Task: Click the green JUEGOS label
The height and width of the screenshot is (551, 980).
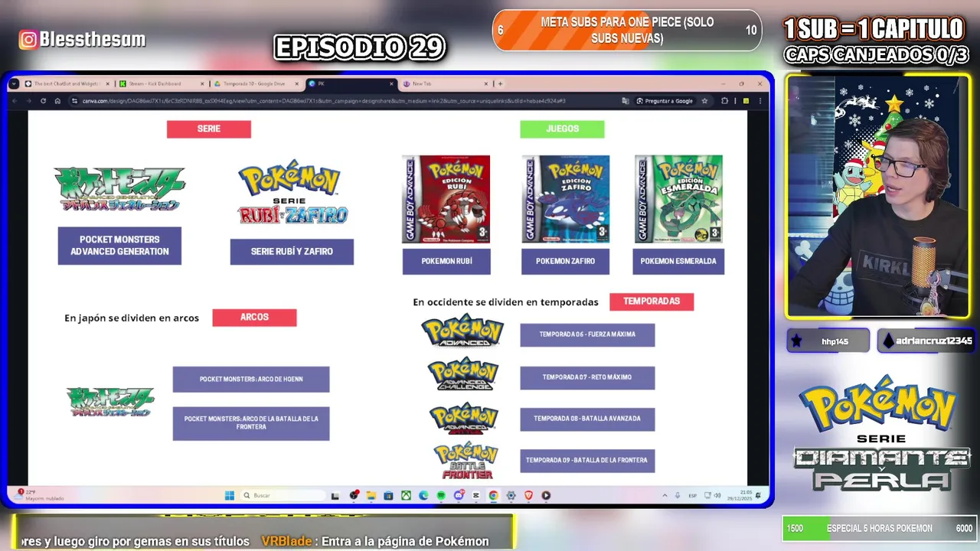Action: click(562, 129)
